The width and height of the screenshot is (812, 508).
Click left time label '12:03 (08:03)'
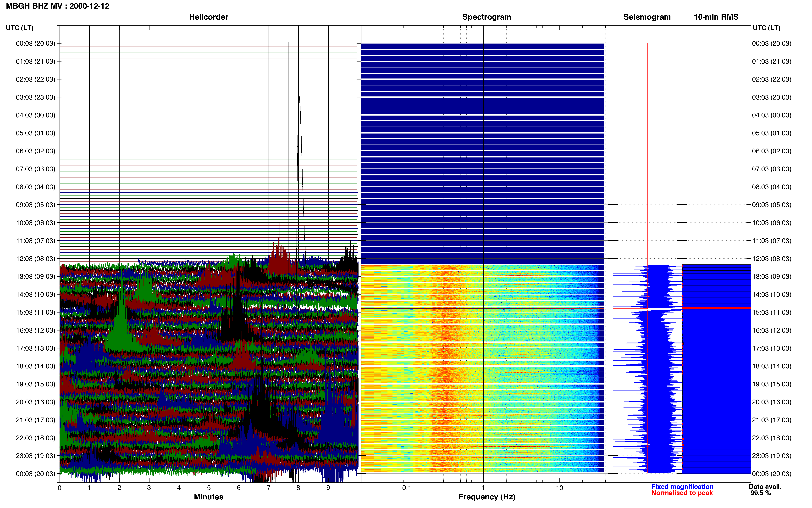coord(36,259)
